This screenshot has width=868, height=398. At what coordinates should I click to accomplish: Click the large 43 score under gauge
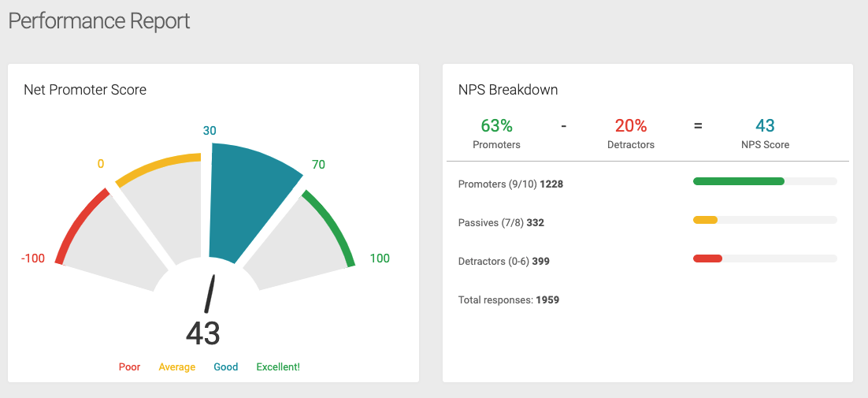coord(203,334)
